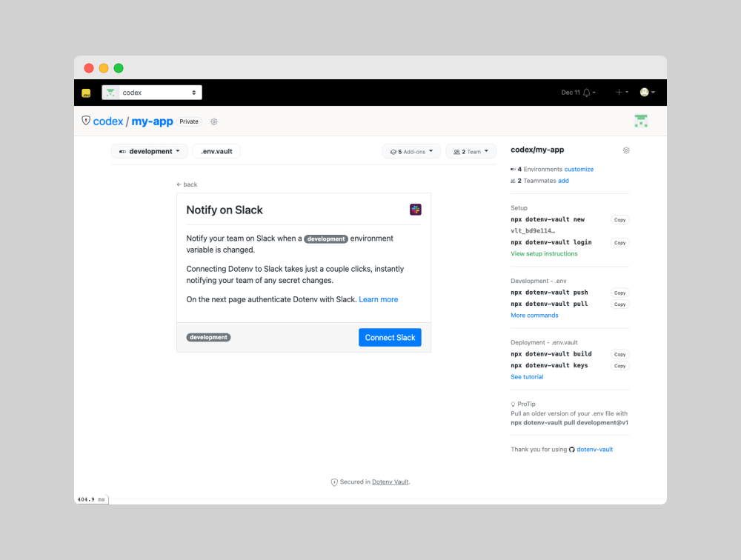Click the development tag in card footer
741x560 pixels.
[x=208, y=338]
